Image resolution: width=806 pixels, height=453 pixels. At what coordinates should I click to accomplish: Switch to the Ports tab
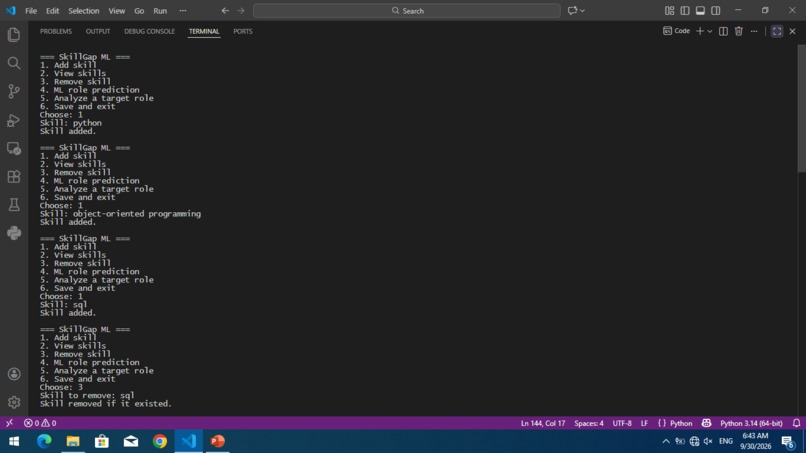[243, 31]
